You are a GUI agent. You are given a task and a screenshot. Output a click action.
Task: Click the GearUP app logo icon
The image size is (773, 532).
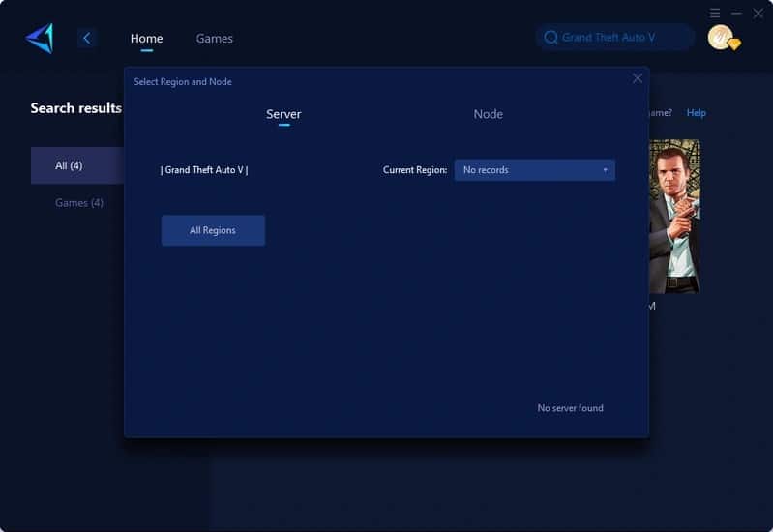coord(40,39)
